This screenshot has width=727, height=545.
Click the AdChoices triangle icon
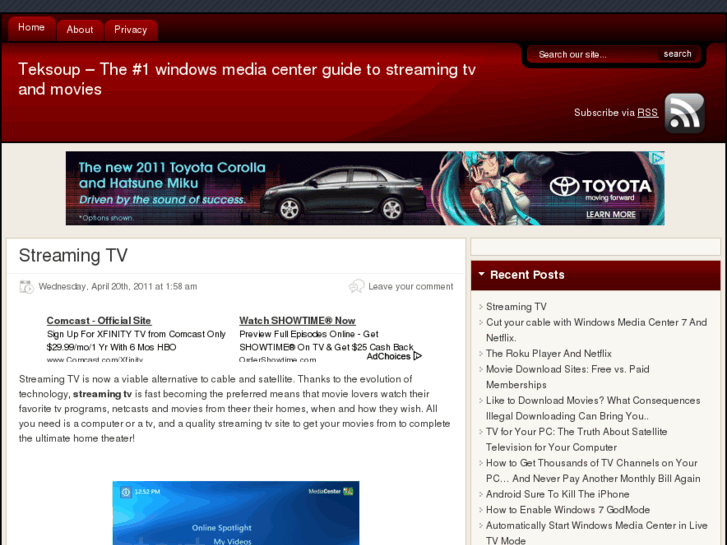[x=417, y=356]
